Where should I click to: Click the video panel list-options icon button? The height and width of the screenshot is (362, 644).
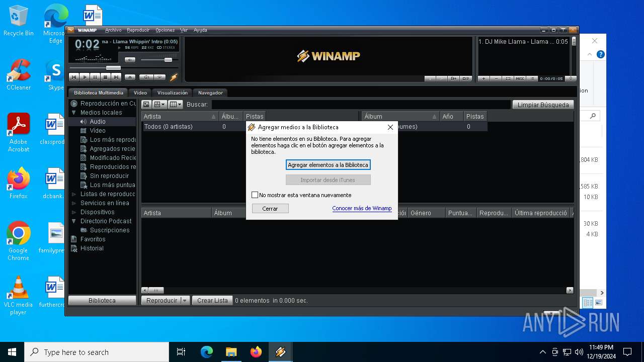466,78
